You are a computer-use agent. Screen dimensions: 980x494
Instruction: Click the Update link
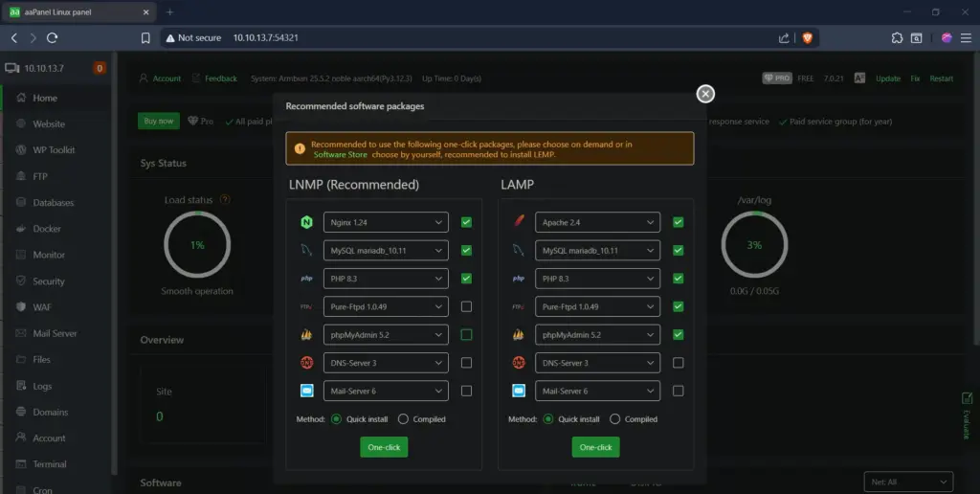[x=888, y=79]
